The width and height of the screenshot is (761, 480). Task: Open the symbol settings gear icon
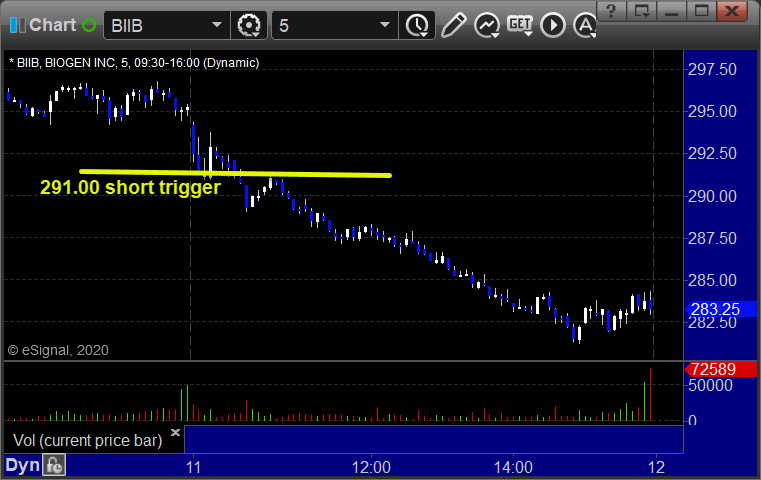click(x=248, y=25)
